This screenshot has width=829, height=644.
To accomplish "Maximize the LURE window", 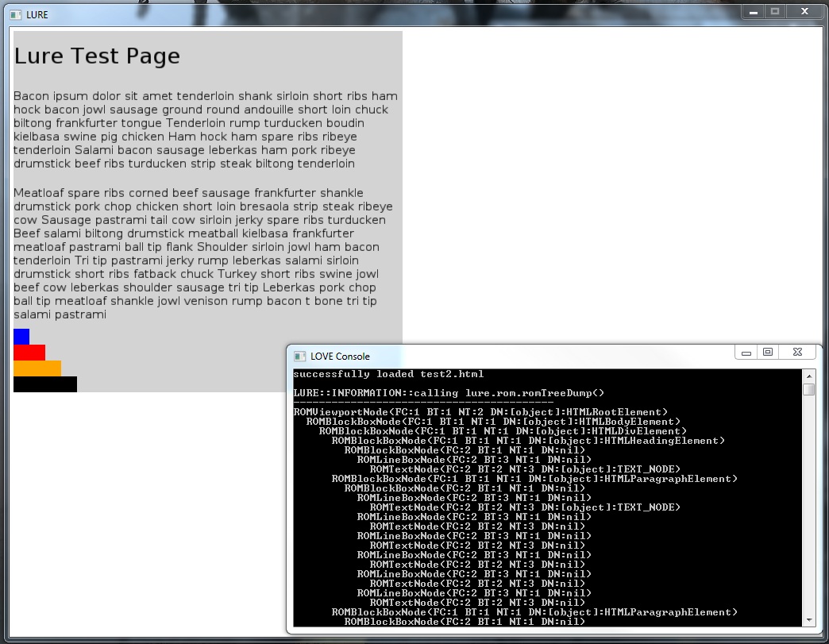I will coord(775,11).
